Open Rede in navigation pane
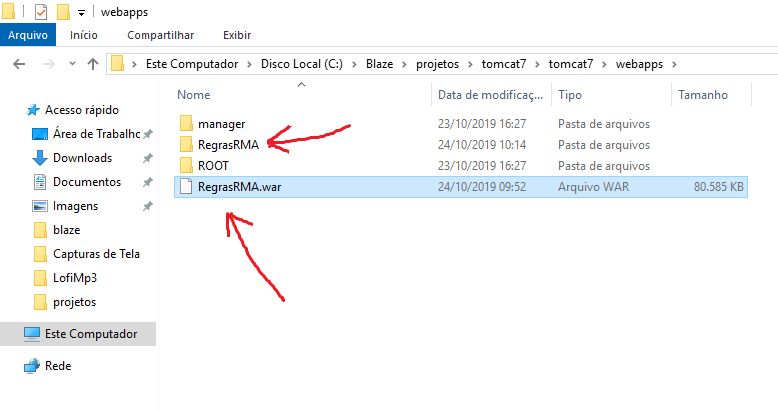The image size is (778, 410). tap(58, 366)
